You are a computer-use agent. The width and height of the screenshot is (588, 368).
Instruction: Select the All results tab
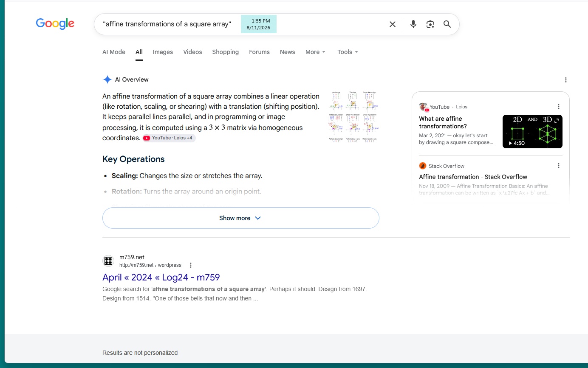(x=139, y=52)
